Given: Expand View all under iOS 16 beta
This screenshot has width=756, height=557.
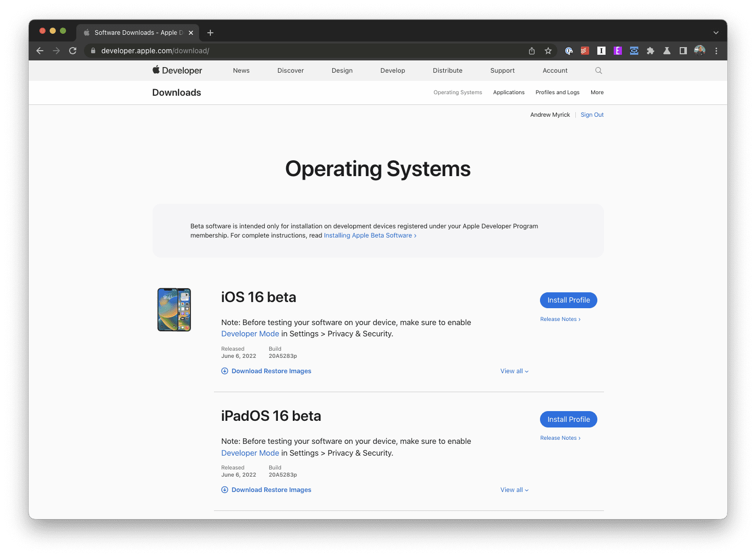Looking at the screenshot, I should [514, 371].
